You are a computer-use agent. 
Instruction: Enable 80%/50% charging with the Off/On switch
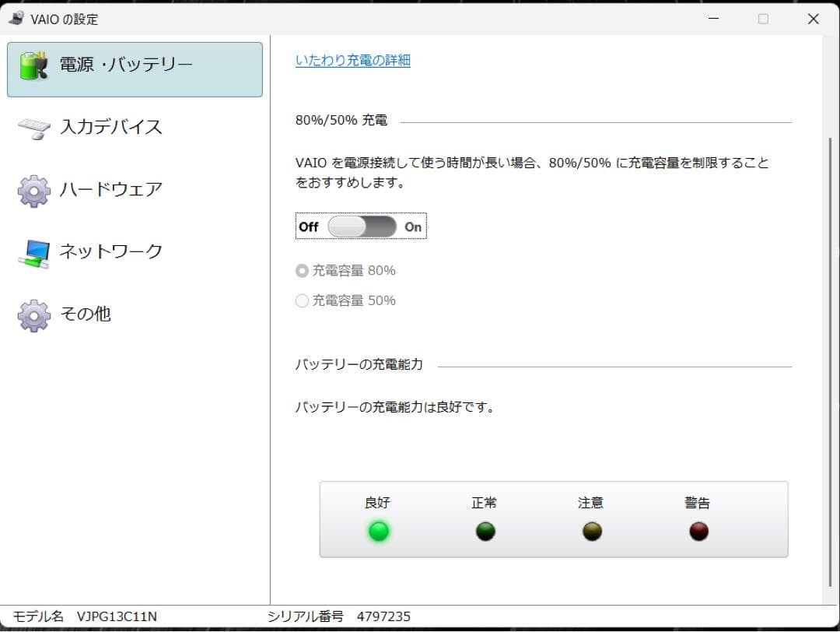[x=360, y=226]
